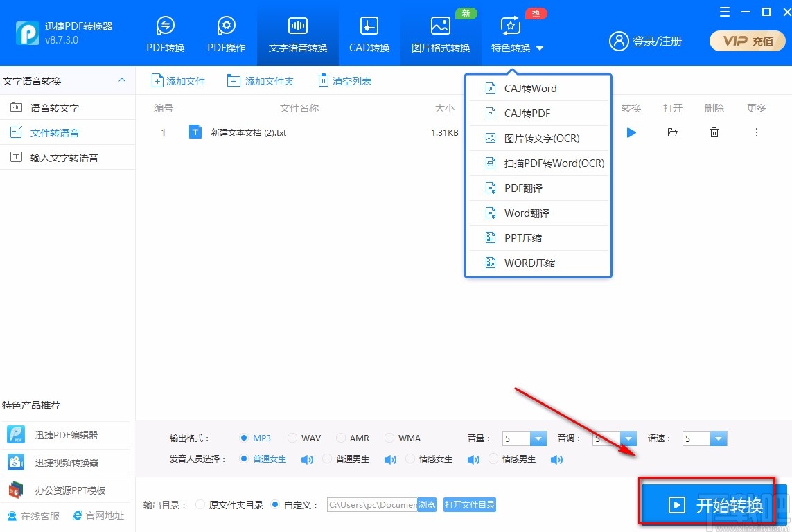Screen dimensions: 792x532
Task: Switch to the CAD转换 tab
Action: 369,33
